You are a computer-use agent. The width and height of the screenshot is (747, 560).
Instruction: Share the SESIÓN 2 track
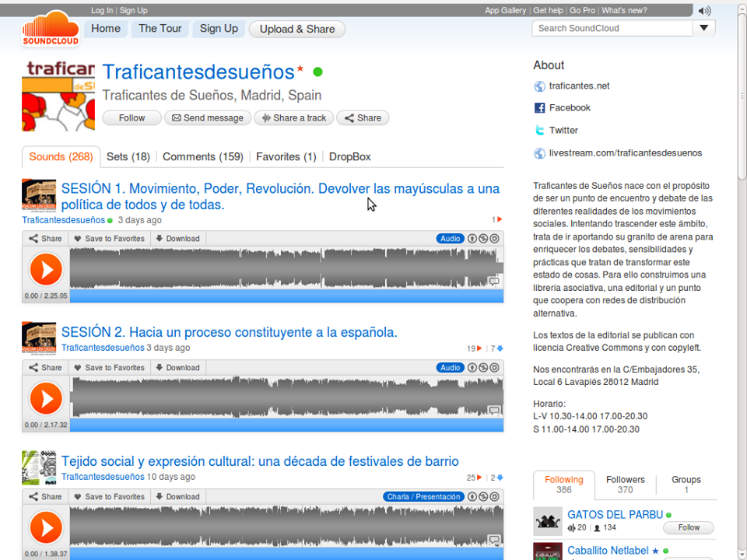(45, 368)
